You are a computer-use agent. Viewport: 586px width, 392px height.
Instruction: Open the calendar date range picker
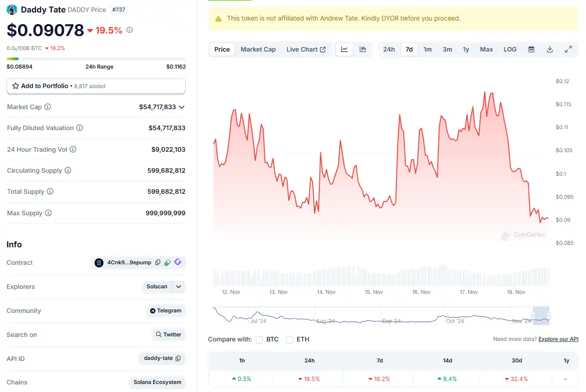pos(531,50)
